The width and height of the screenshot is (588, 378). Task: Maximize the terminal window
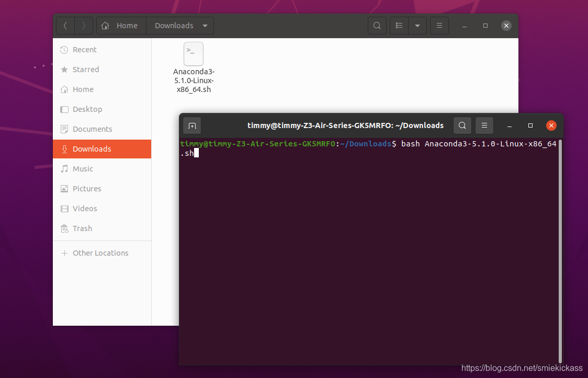[530, 125]
